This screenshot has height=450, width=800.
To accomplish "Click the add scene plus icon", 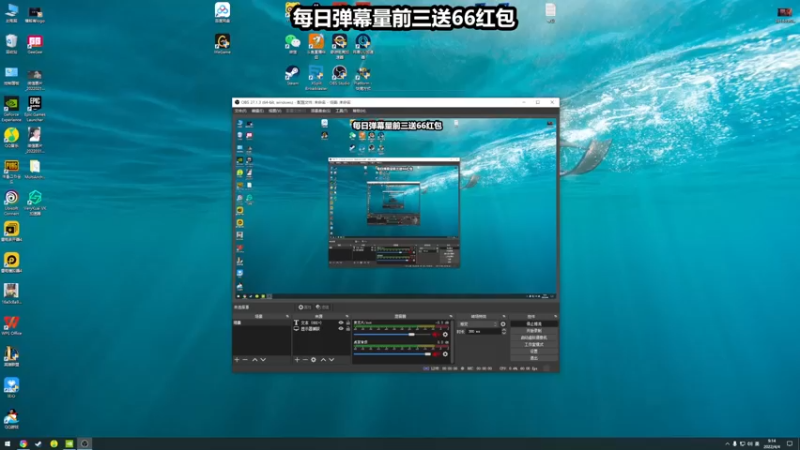I will click(x=237, y=360).
